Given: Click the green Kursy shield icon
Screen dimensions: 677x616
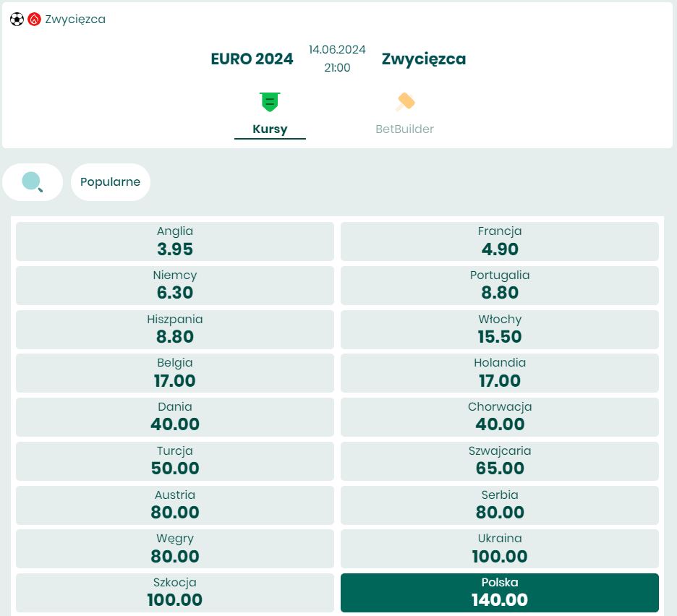Looking at the screenshot, I should [x=270, y=102].
